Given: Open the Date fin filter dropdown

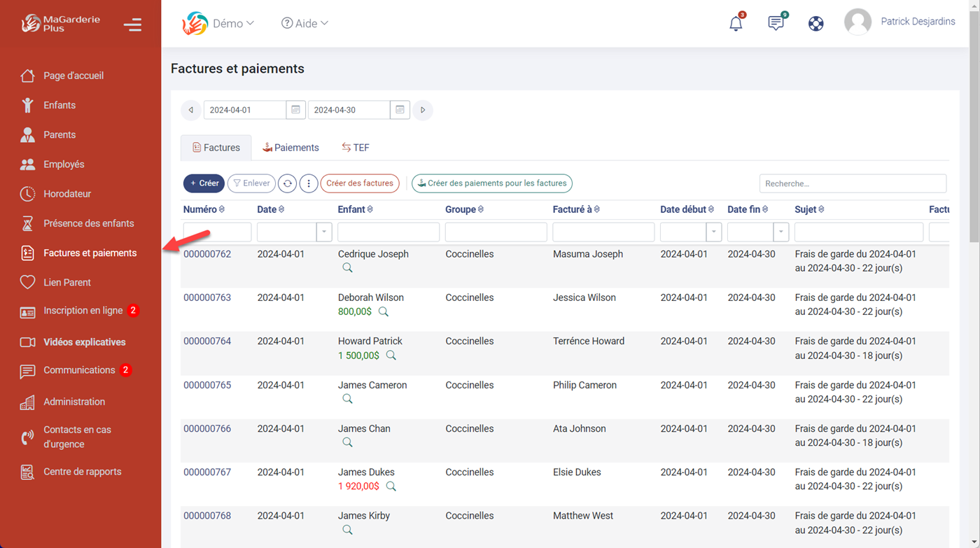Looking at the screenshot, I should [x=780, y=232].
